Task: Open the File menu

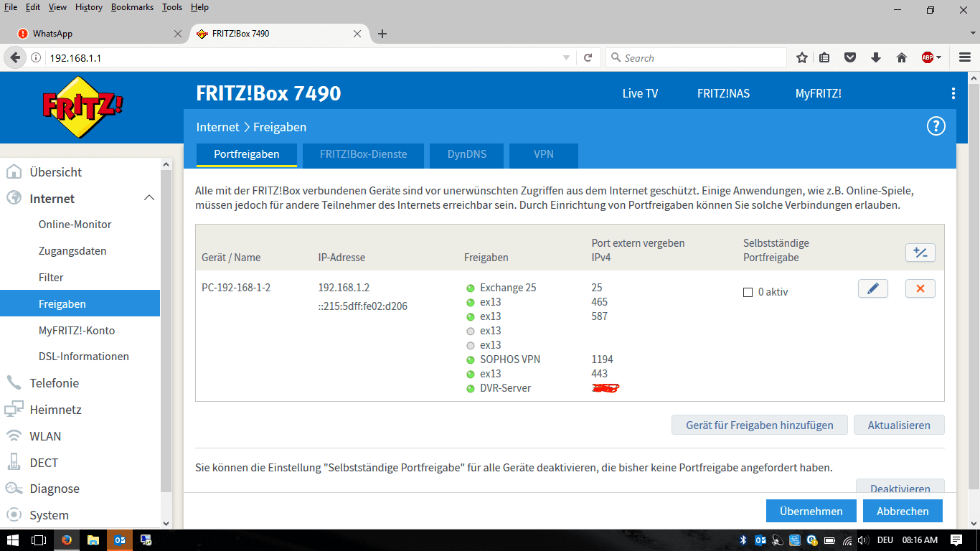Action: (x=11, y=7)
